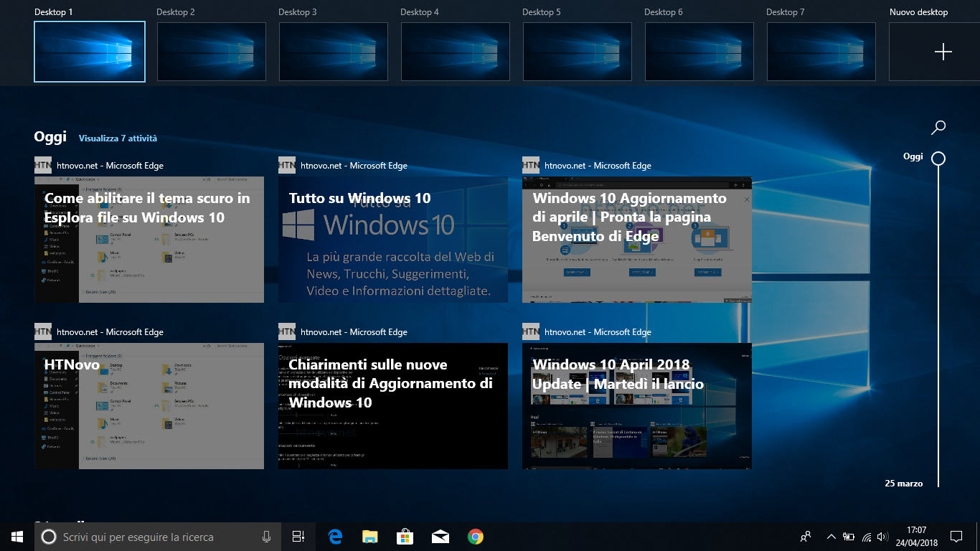Open the Mail app from the taskbar

(x=440, y=537)
